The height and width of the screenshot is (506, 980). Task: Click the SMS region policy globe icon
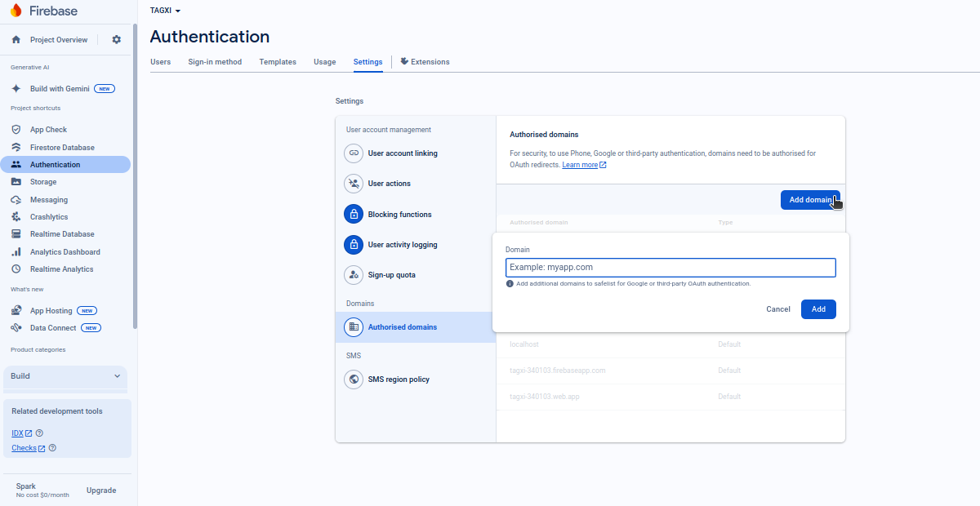point(354,379)
